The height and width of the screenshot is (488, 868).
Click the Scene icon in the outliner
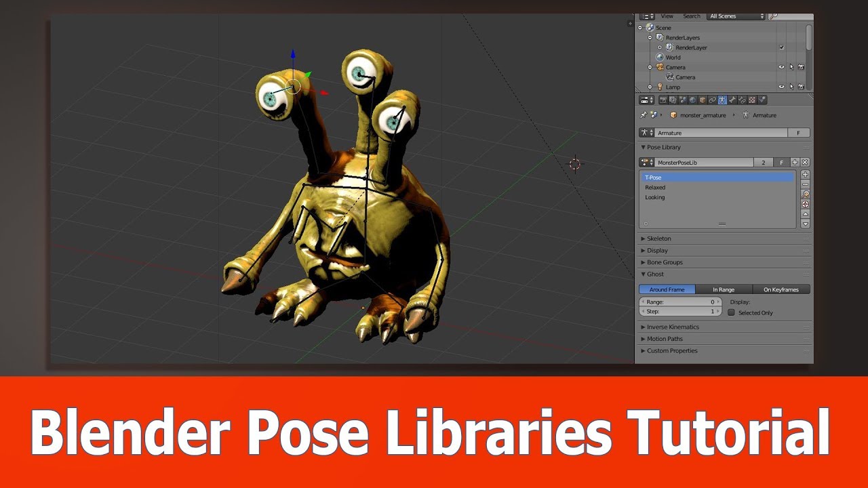click(650, 27)
